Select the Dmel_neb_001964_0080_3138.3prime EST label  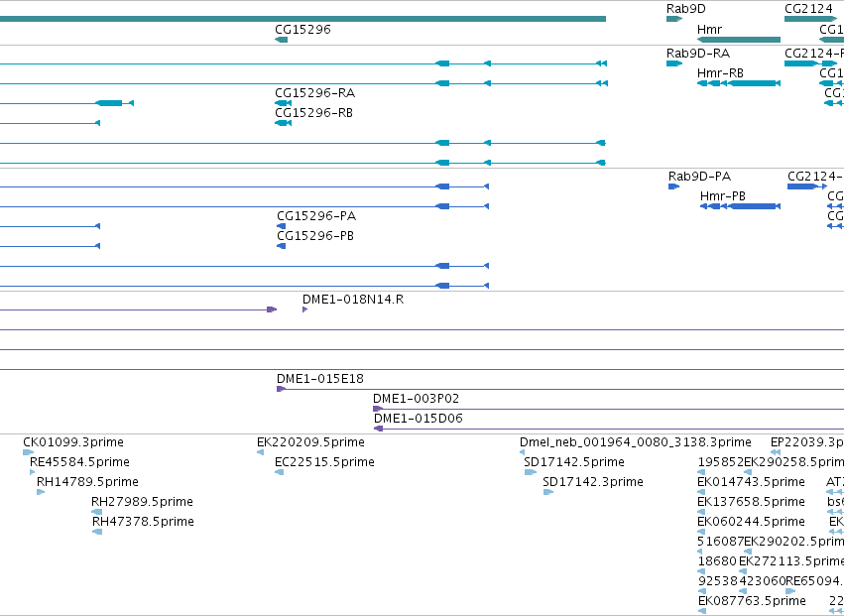tap(635, 442)
